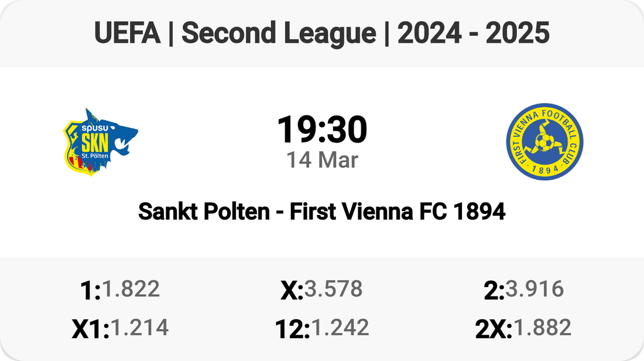Screen dimensions: 644x361
Task: Click the First Vienna Football Club crest
Action: (x=545, y=141)
